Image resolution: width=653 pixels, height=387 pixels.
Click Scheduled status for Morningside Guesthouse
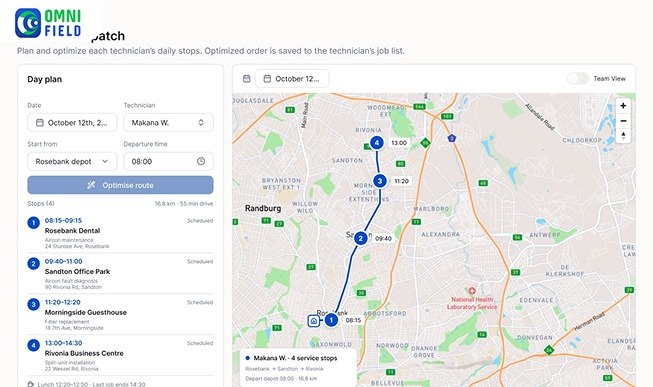click(200, 302)
